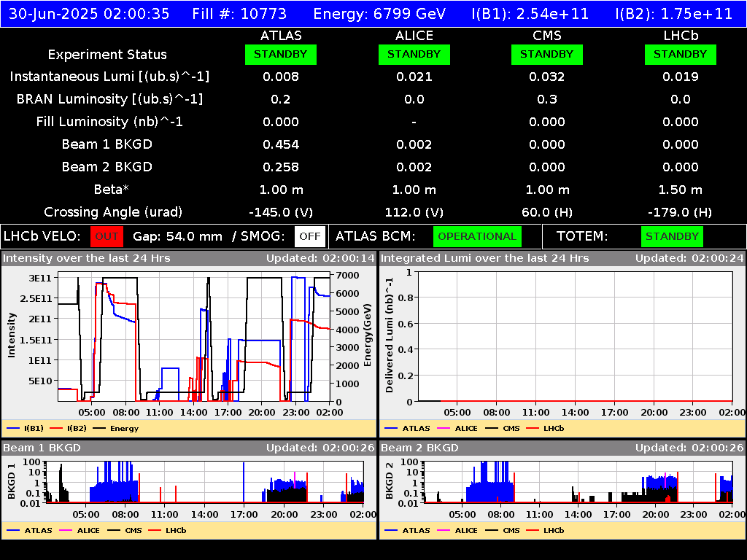Click the red LHCb VELO OUT indicator
Viewport: 747px width, 560px height.
pyautogui.click(x=107, y=236)
